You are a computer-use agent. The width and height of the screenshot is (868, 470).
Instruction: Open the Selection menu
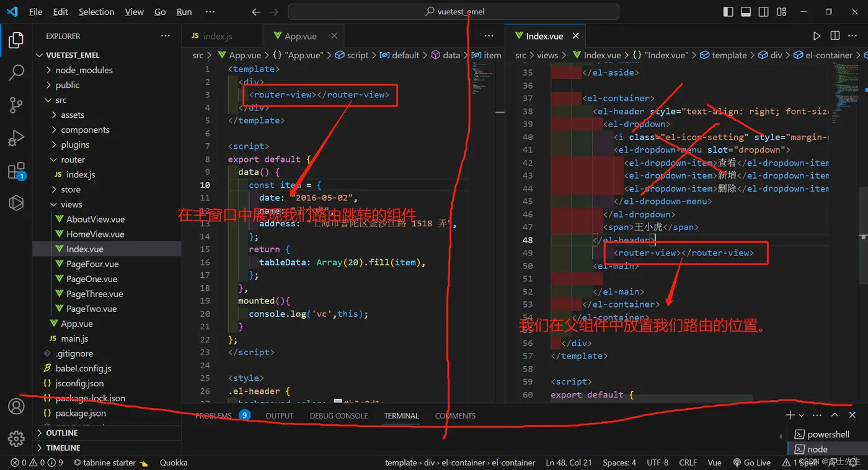[x=97, y=12]
